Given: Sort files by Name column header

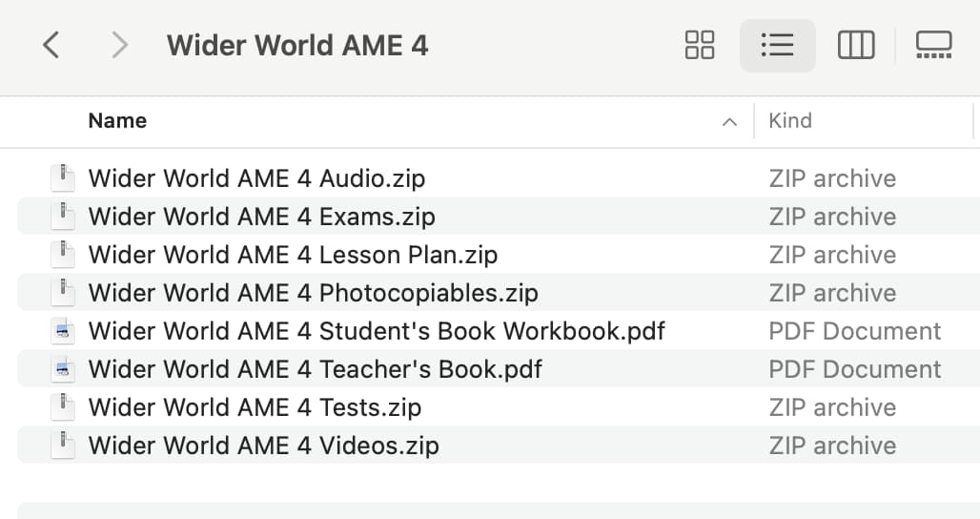Looking at the screenshot, I should pos(117,120).
